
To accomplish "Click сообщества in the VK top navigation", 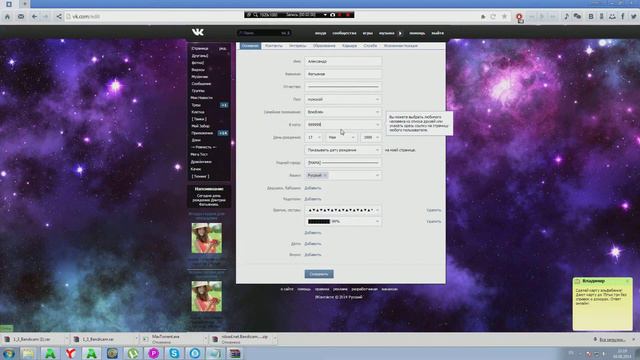I will (x=344, y=33).
